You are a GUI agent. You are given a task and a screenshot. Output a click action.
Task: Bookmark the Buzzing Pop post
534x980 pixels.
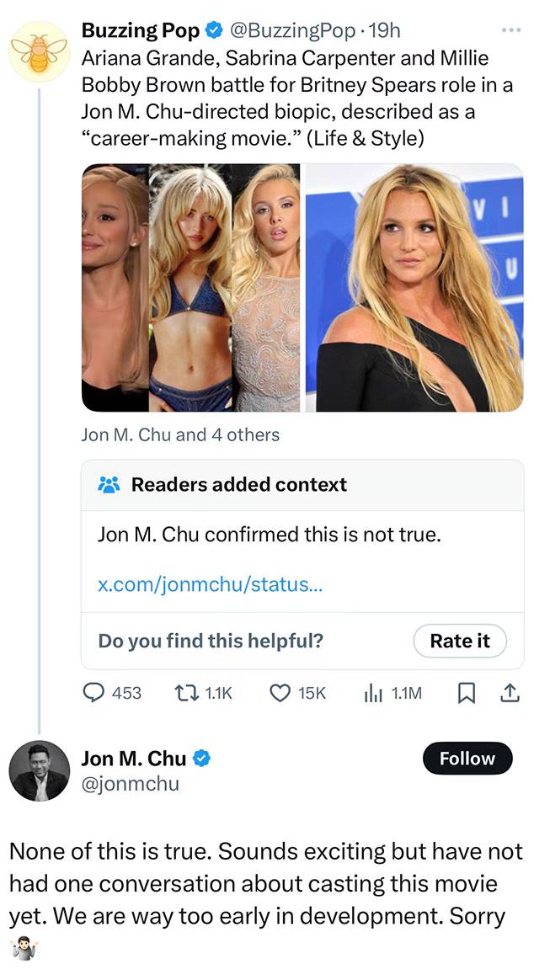(466, 693)
